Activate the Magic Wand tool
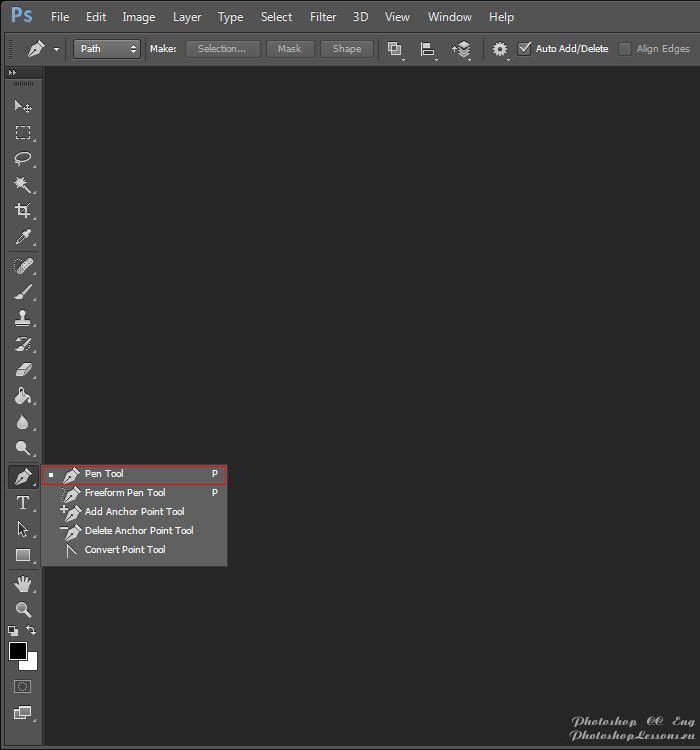This screenshot has height=750, width=700. (x=22, y=185)
